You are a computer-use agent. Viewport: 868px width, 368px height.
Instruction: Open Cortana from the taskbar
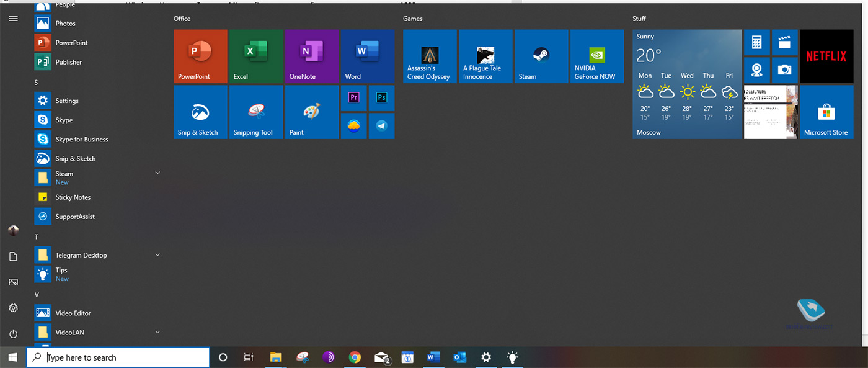click(x=223, y=357)
